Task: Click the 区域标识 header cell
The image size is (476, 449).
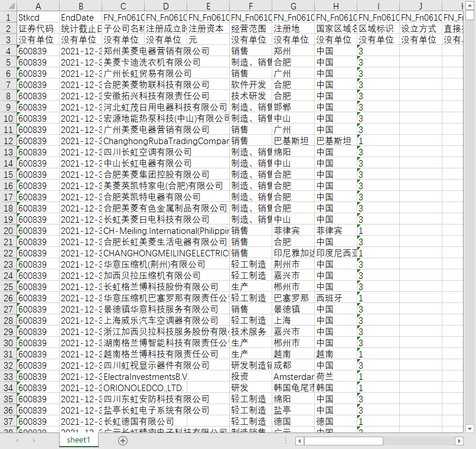Action: (378, 28)
